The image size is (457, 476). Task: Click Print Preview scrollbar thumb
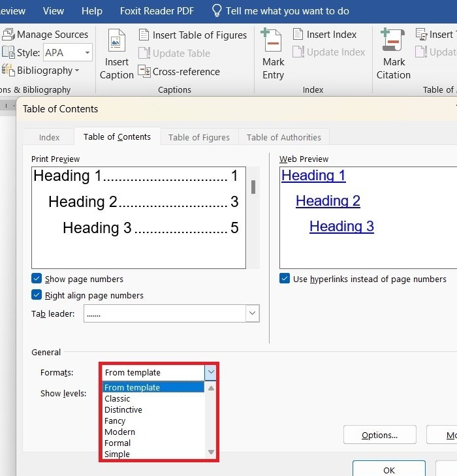(x=253, y=187)
